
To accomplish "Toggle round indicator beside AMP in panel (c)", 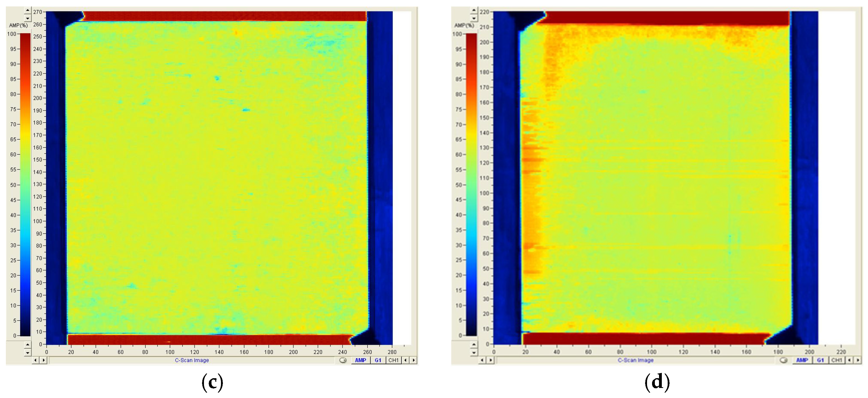I will click(343, 360).
